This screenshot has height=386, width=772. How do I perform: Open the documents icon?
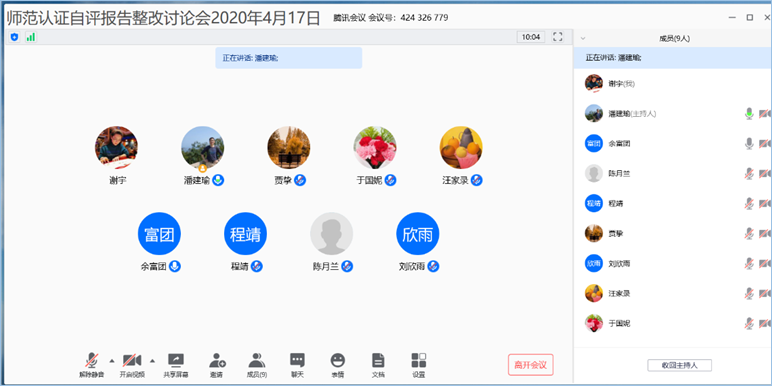[378, 360]
